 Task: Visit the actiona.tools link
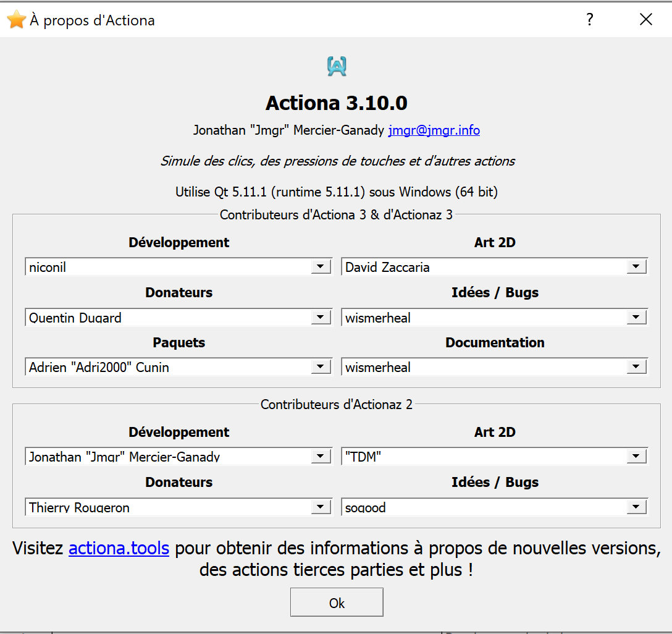(119, 548)
